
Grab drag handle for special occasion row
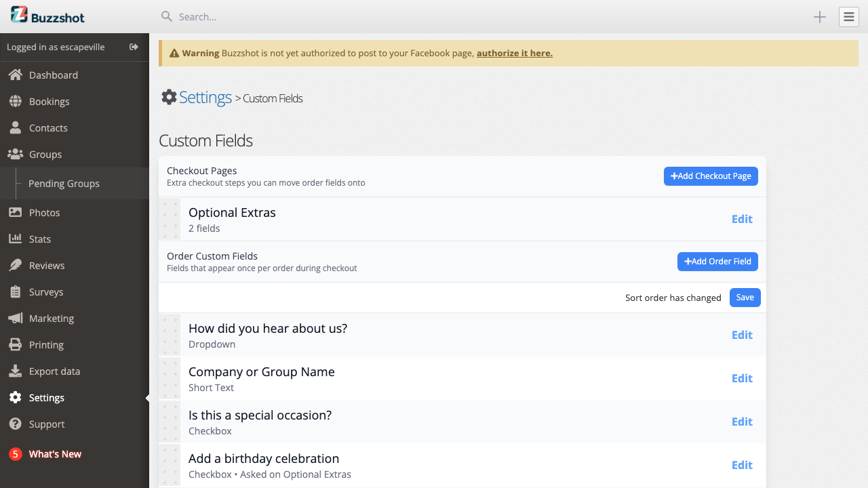(x=170, y=422)
